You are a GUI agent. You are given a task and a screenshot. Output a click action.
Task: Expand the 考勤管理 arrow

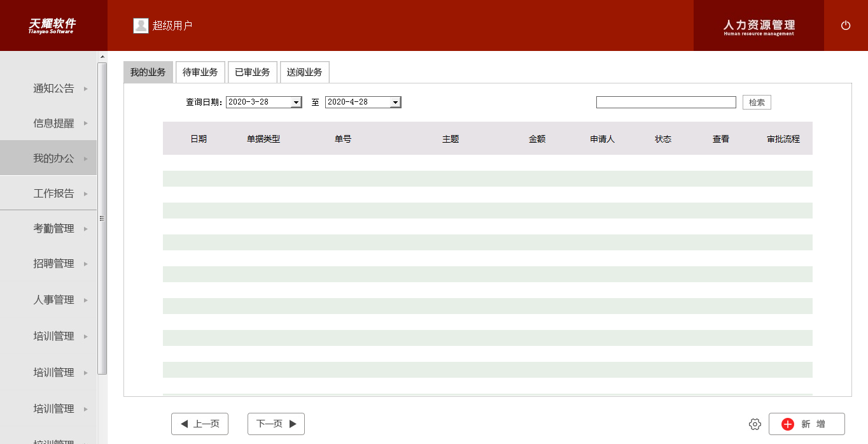click(x=86, y=229)
